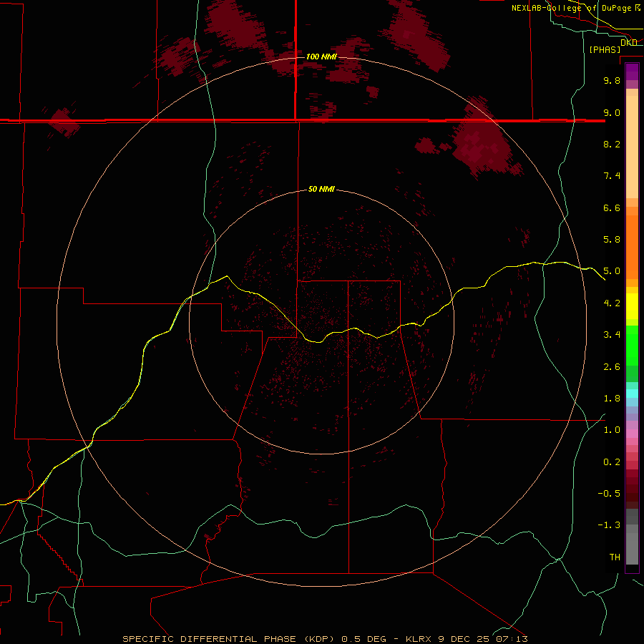Click the SPECIFIC DIFFERENTIAL PHASE (KDP) caption text
This screenshot has height=644, width=644.
(x=228, y=639)
